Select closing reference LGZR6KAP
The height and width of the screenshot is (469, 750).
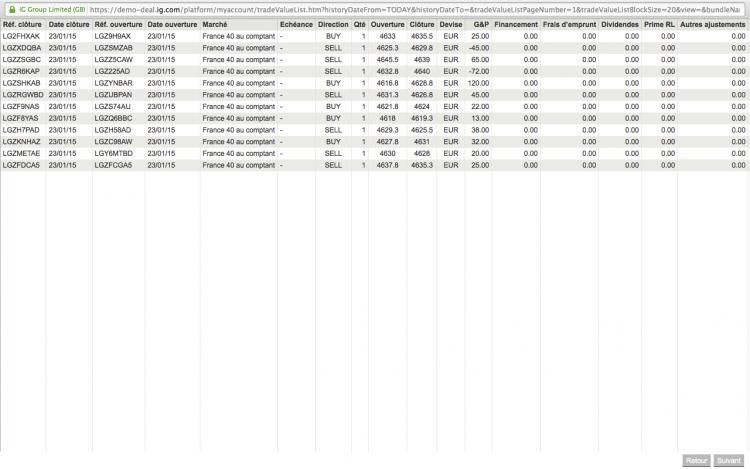(x=21, y=71)
